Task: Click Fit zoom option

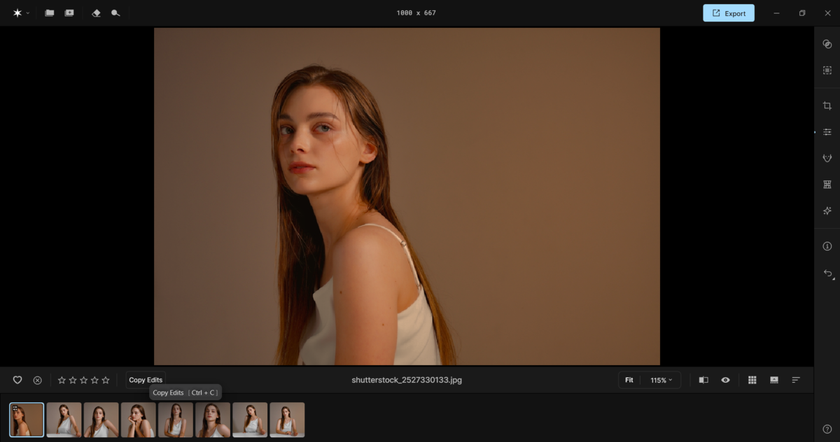Action: [x=629, y=380]
